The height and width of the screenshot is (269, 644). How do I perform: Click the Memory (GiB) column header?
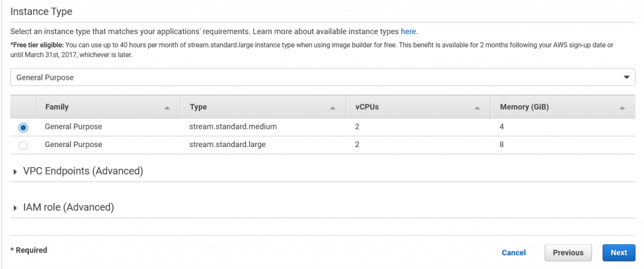point(525,107)
